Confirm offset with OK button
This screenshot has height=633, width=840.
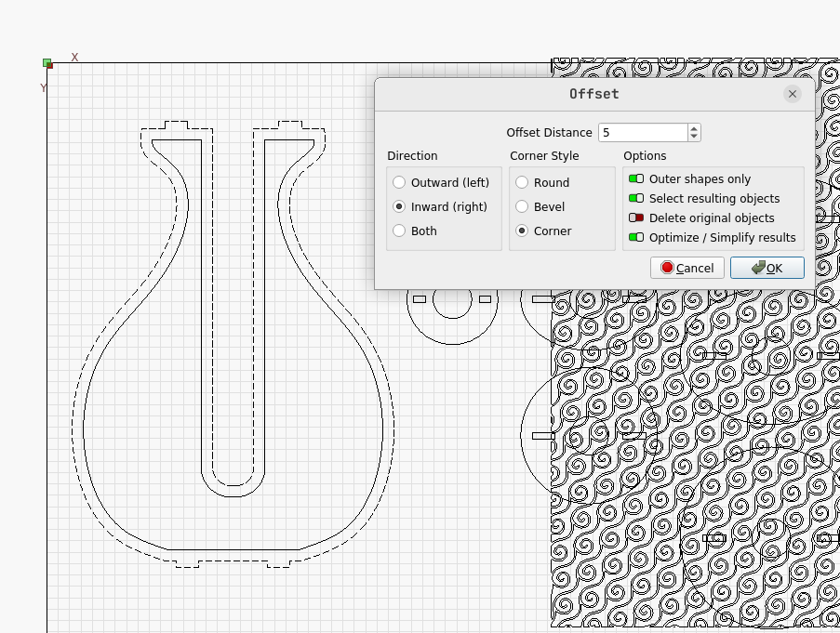coord(767,268)
